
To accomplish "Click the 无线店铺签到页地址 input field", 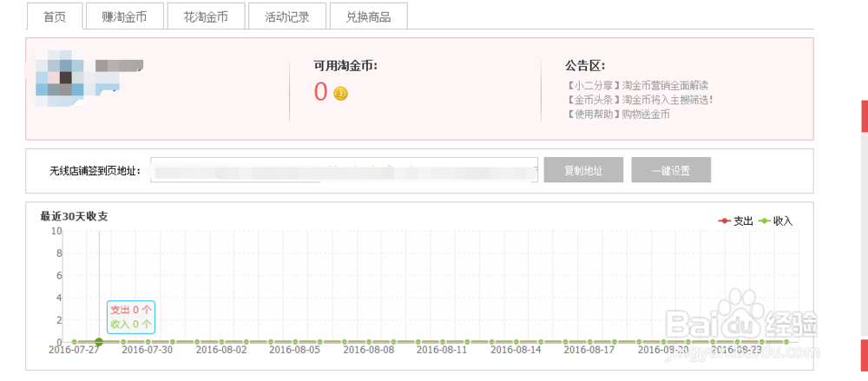I will point(345,170).
